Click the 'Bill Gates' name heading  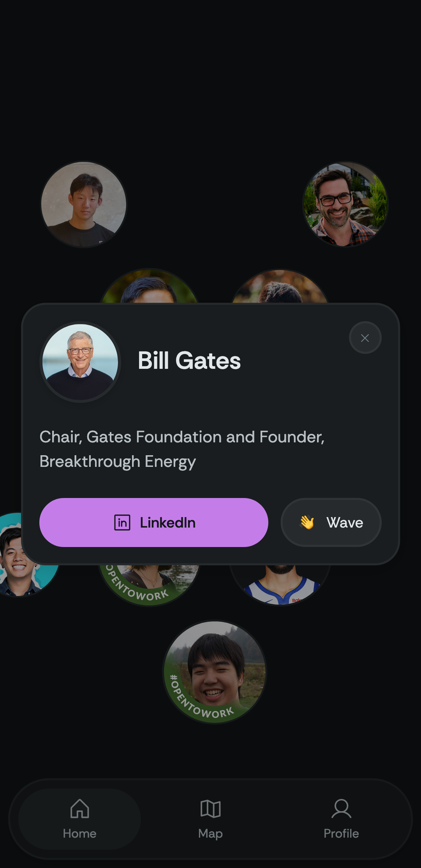[x=189, y=361]
